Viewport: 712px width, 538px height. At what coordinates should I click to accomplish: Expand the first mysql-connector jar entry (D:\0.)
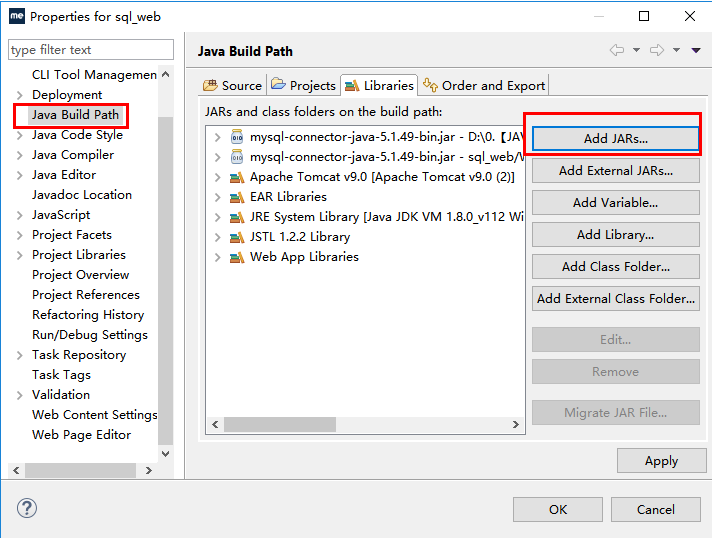pos(218,137)
